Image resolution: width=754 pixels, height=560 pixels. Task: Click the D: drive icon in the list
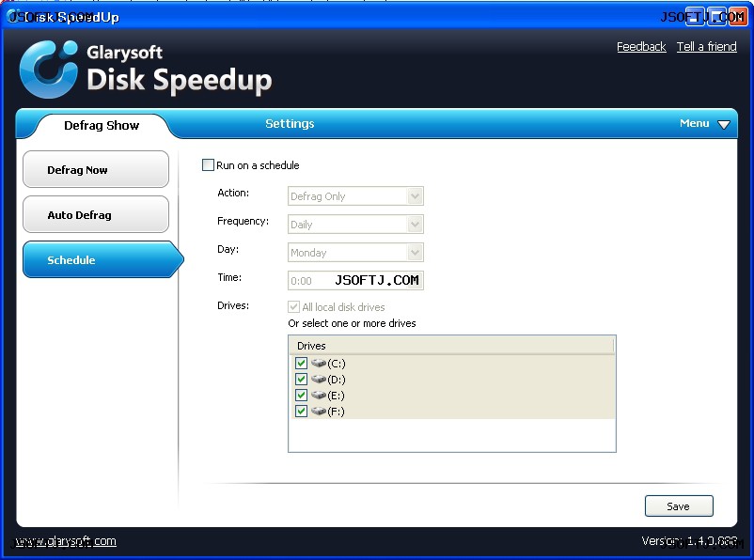pyautogui.click(x=319, y=380)
